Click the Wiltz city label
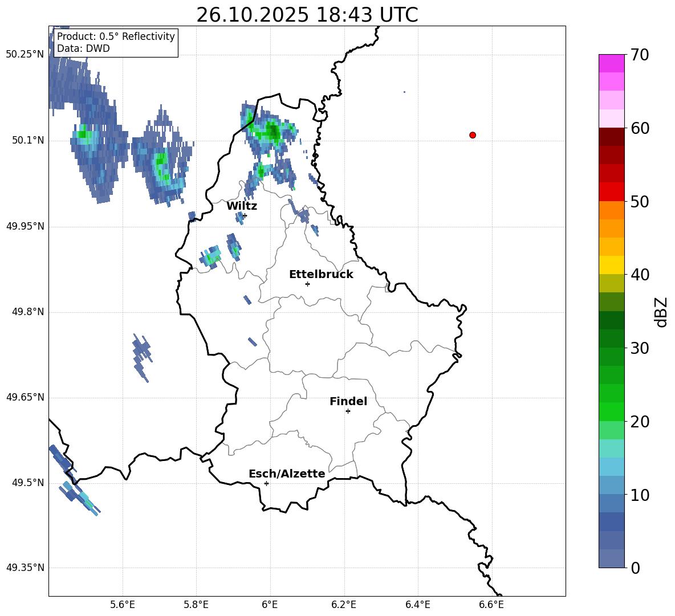 pos(242,206)
